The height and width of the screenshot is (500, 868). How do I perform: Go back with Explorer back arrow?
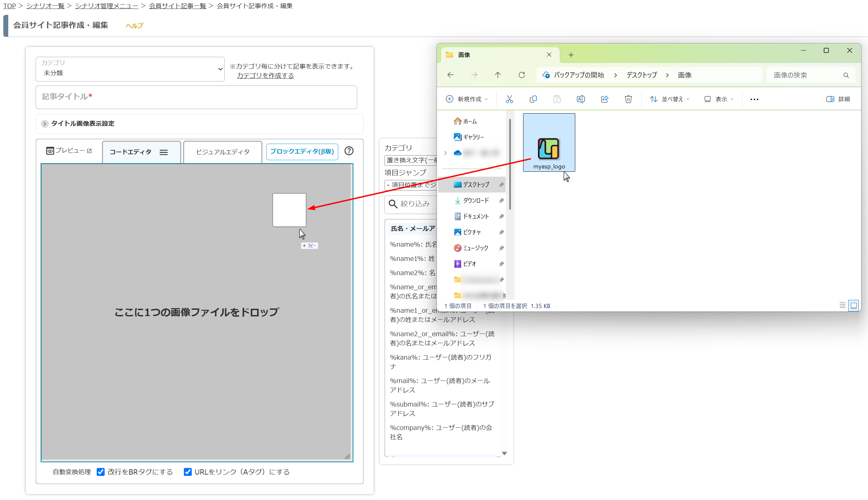[x=451, y=75]
